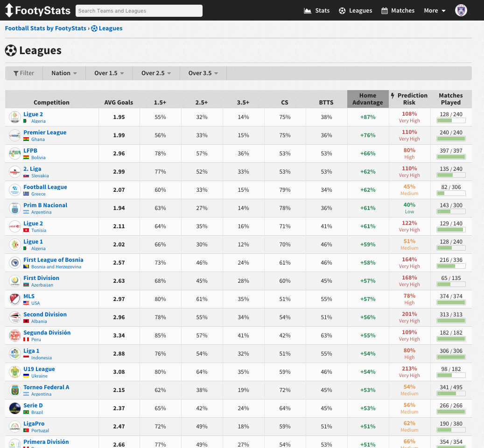Click the FootyStats logo
The width and height of the screenshot is (484, 448).
pyautogui.click(x=37, y=10)
